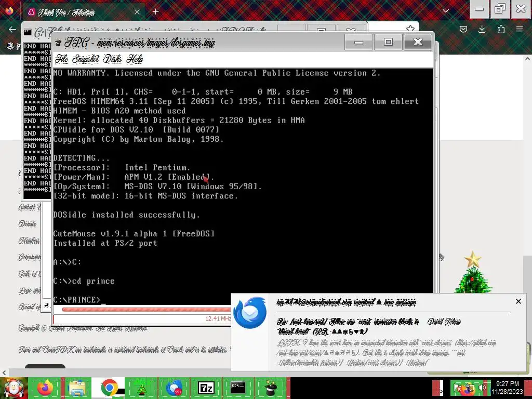This screenshot has height=399, width=532.
Task: Click the Members link on Adoptium page
Action: click(x=29, y=241)
